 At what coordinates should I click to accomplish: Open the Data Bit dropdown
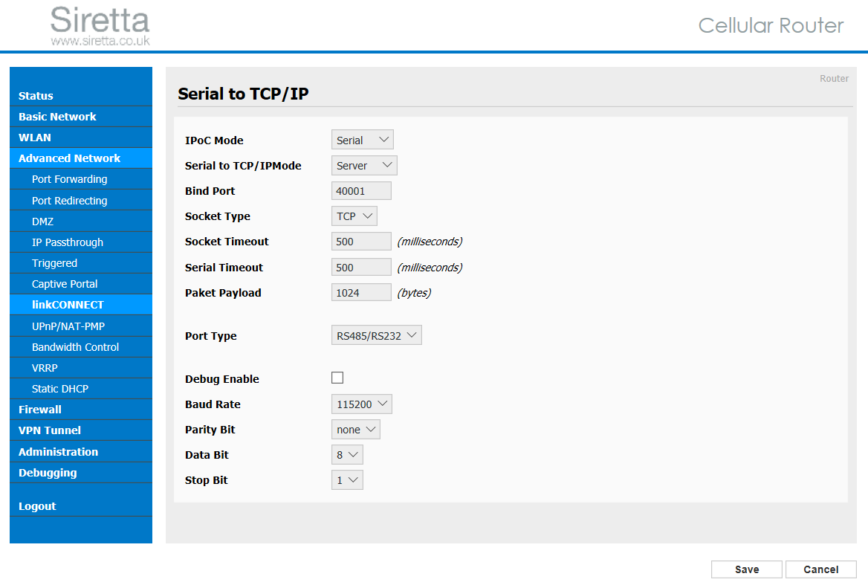click(347, 454)
